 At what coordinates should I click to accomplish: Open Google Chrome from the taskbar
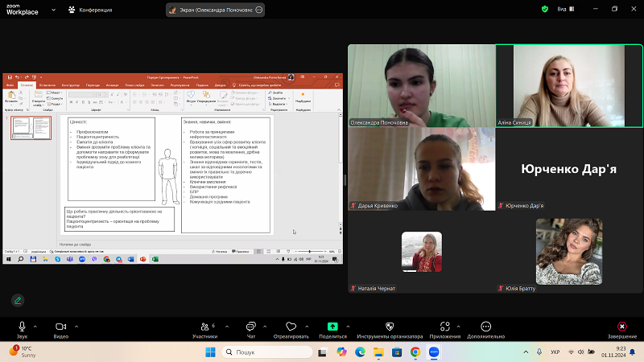(x=415, y=352)
